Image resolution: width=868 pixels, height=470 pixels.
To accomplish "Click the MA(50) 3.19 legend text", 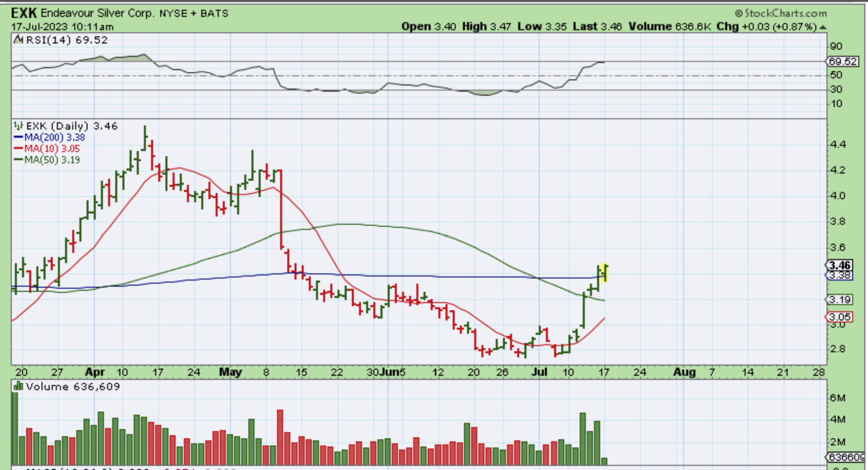I will pos(52,160).
